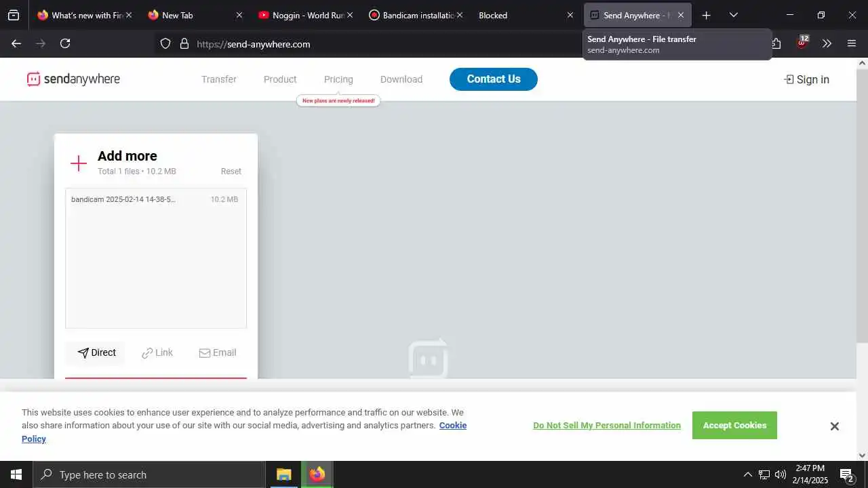This screenshot has height=488, width=868.
Task: Select the Direct transfer option
Action: coord(96,352)
